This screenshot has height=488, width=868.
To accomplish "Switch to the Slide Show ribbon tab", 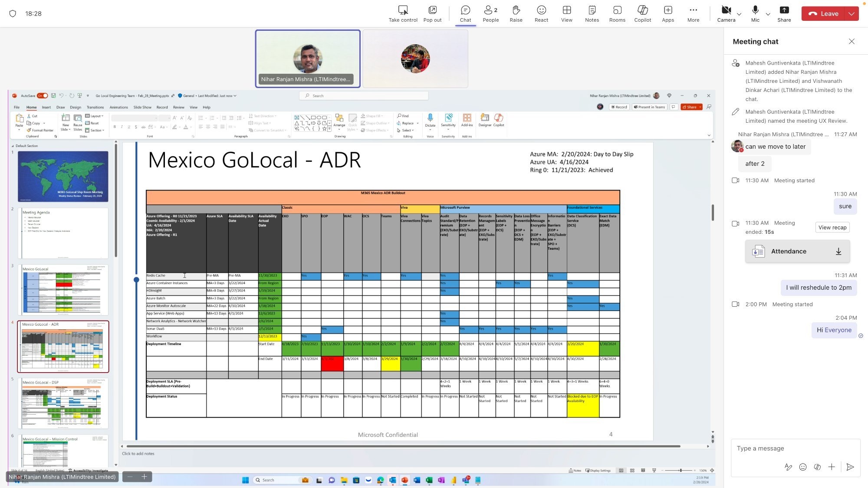I will click(142, 107).
